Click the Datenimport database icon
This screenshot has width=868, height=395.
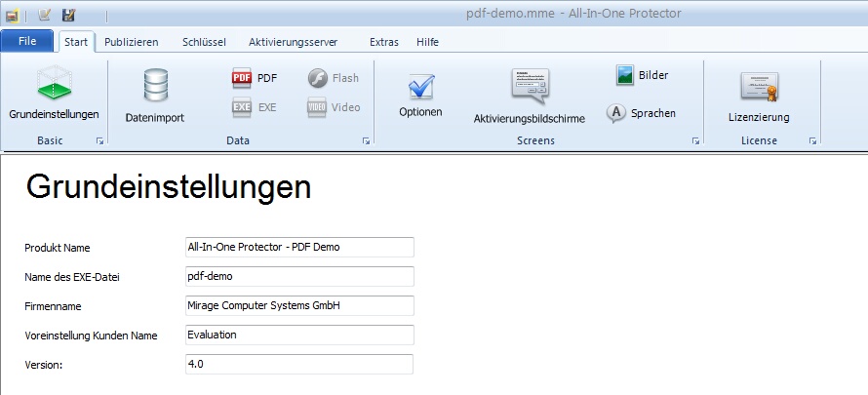tap(155, 86)
